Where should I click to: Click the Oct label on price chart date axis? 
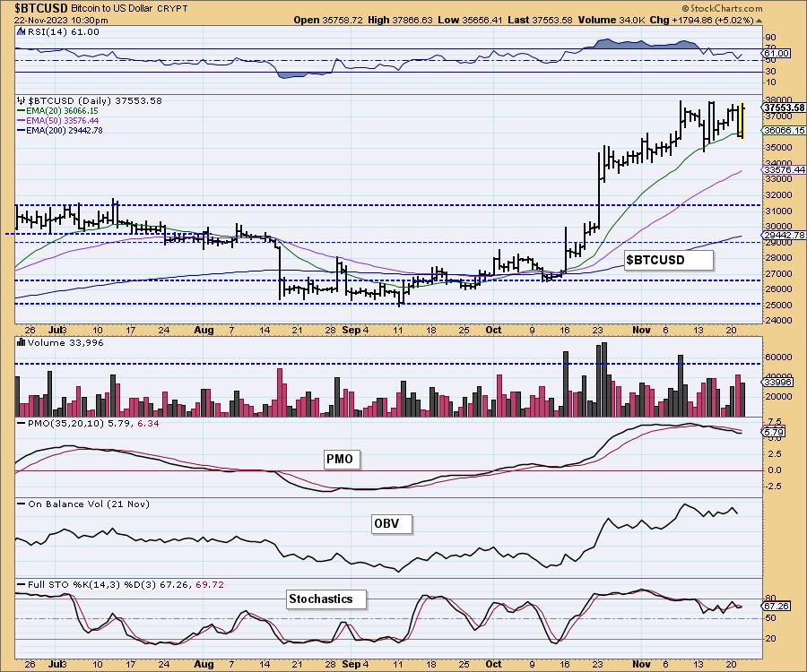point(493,330)
